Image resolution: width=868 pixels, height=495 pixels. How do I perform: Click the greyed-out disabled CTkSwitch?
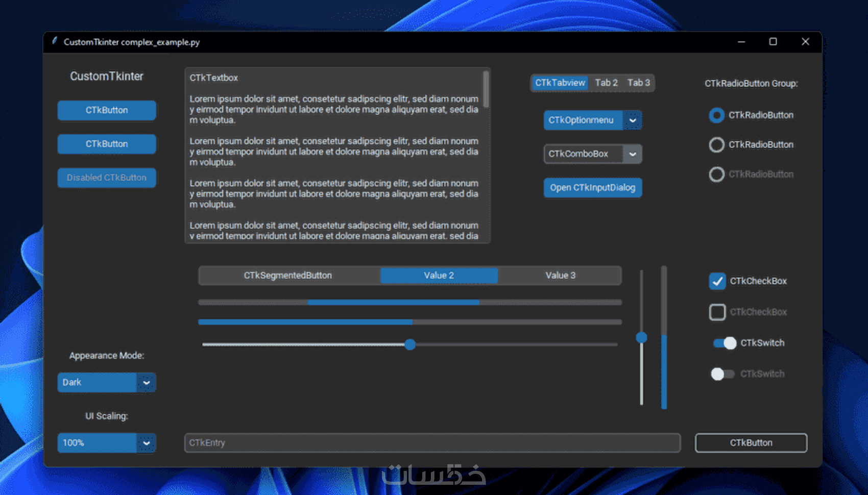tap(723, 374)
